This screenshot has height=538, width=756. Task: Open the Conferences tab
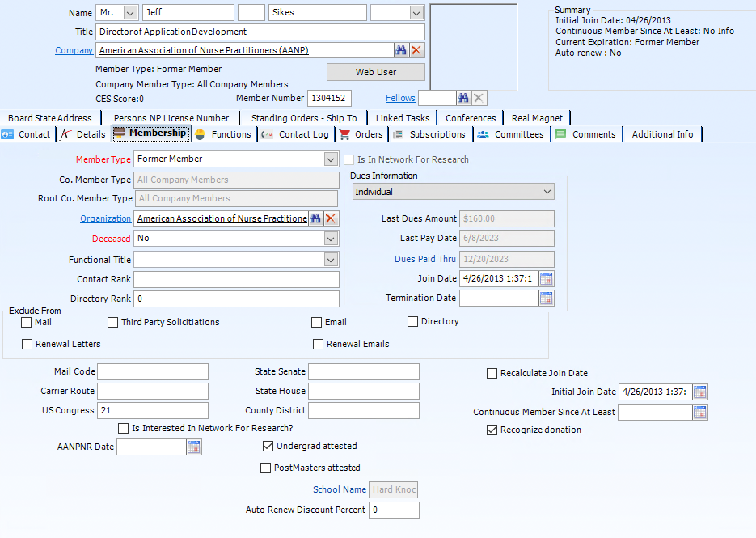[470, 118]
